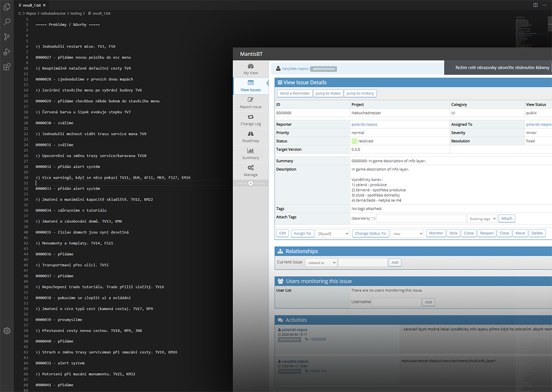Click the Move button
The height and width of the screenshot is (392, 552).
[x=520, y=233]
